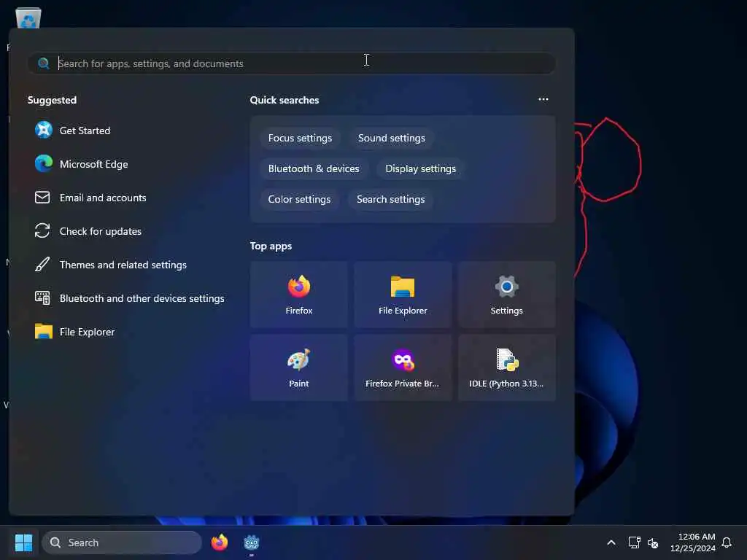Select the Check for updates text
Viewport: 747px width, 560px height.
[101, 231]
